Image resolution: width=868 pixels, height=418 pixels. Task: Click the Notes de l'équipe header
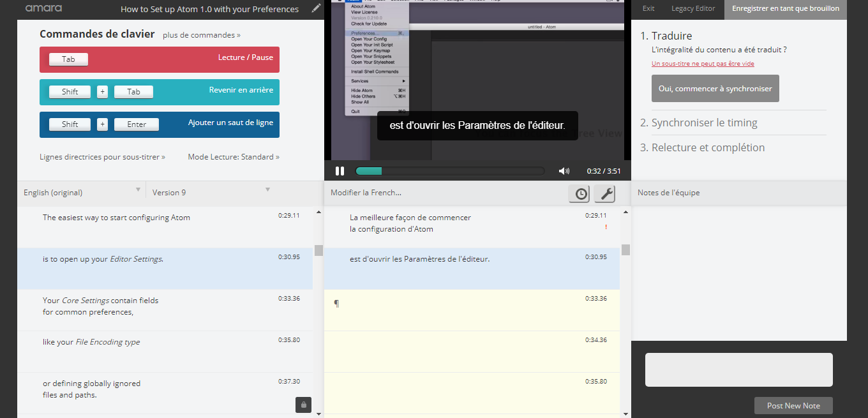pyautogui.click(x=668, y=193)
